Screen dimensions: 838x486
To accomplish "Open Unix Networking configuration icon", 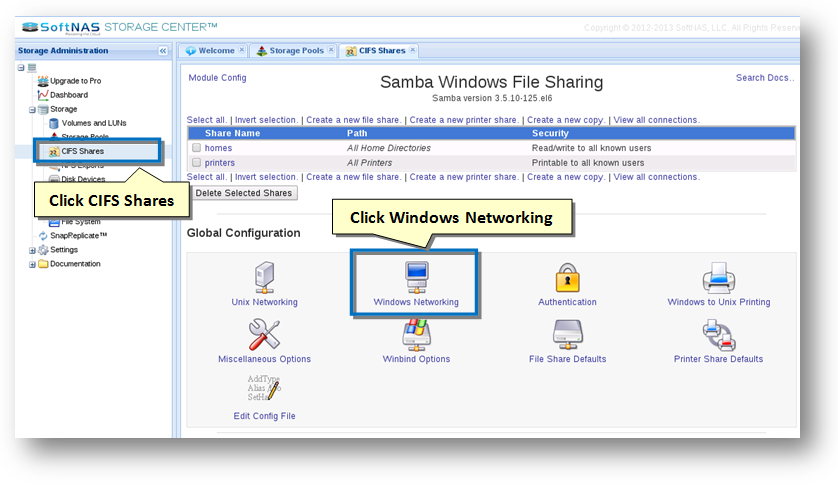I will pos(265,277).
